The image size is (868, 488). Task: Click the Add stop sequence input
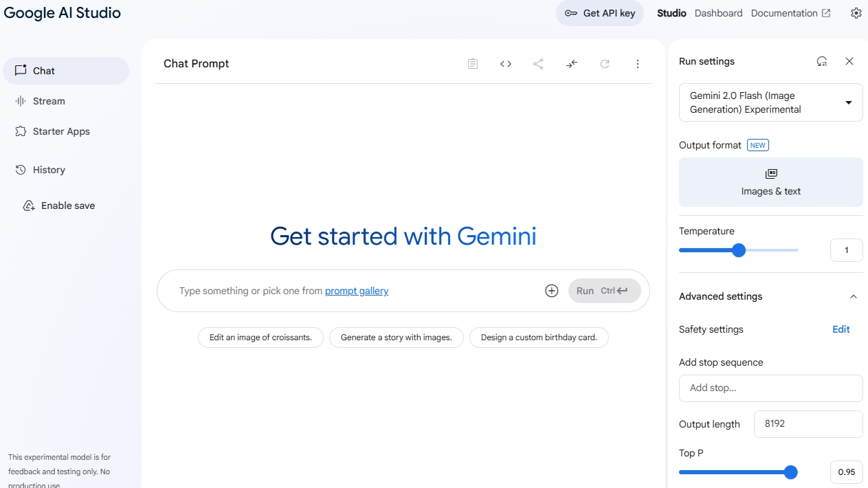click(x=771, y=388)
